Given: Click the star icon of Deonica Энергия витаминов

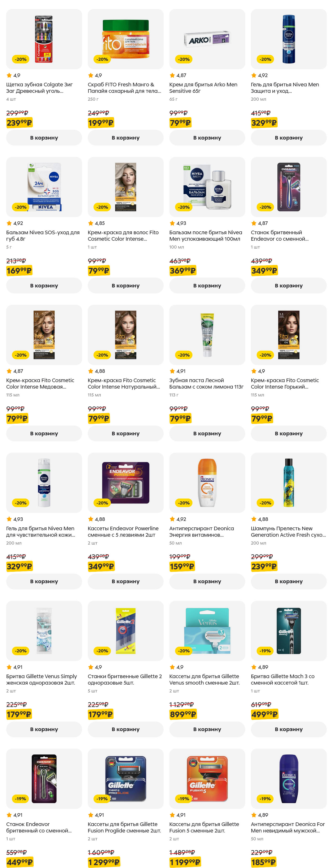Looking at the screenshot, I should pos(172,519).
